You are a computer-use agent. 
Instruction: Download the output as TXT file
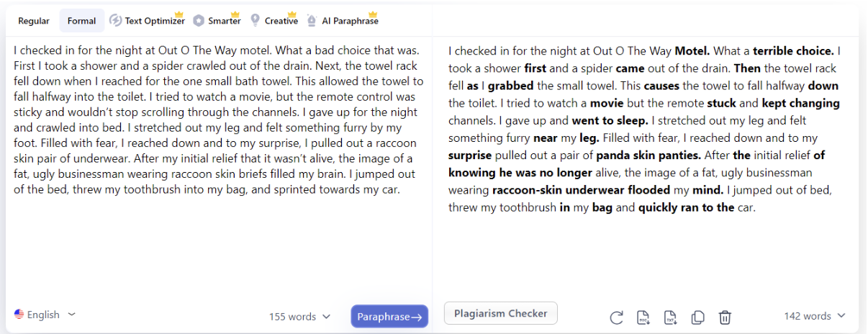coord(670,317)
